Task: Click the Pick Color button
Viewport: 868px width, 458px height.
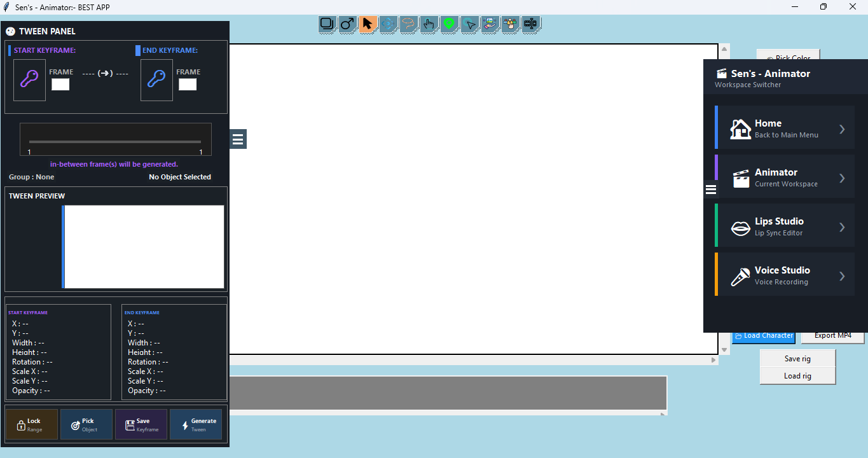Action: pyautogui.click(x=789, y=55)
